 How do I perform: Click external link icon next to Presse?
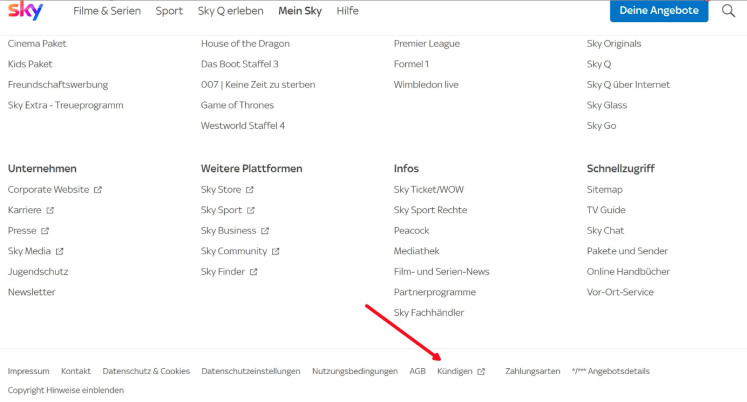(45, 231)
